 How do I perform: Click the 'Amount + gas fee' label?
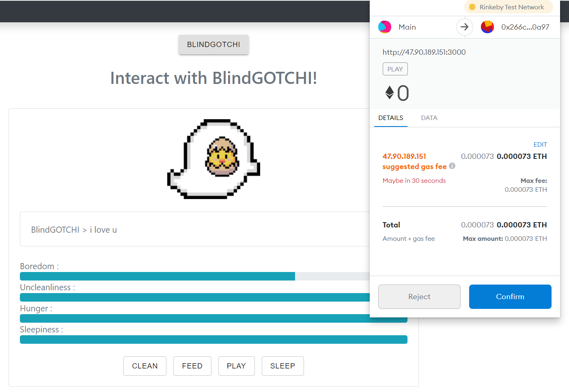pyautogui.click(x=409, y=239)
